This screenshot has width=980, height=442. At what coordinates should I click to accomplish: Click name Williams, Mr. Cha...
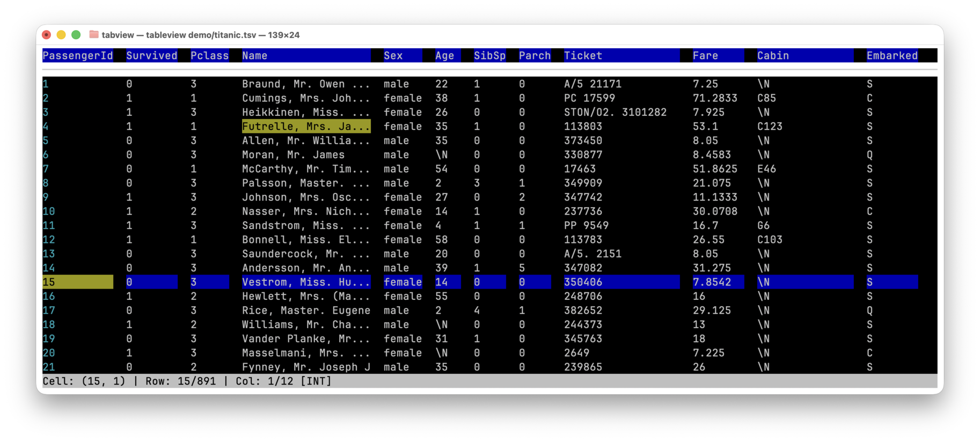pyautogui.click(x=306, y=325)
